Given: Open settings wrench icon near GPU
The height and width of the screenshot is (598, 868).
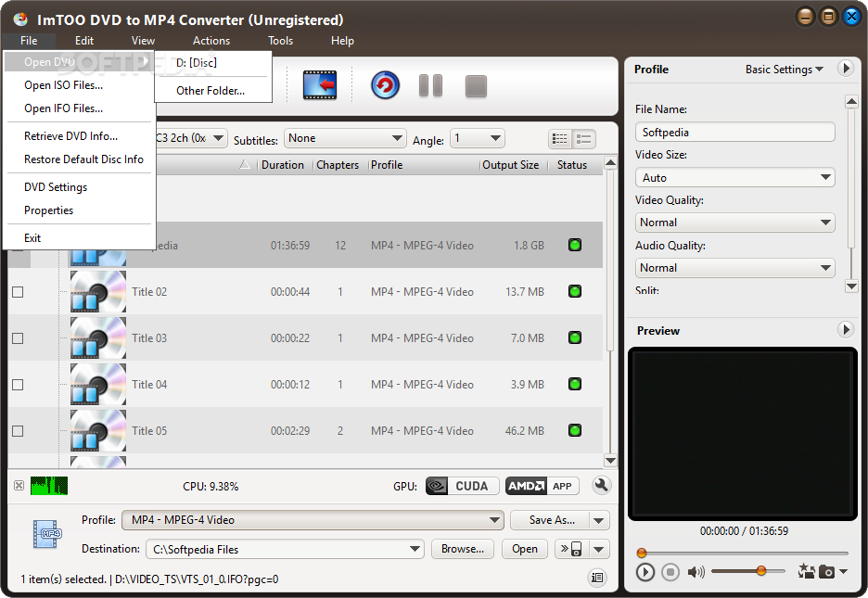Looking at the screenshot, I should pyautogui.click(x=601, y=485).
